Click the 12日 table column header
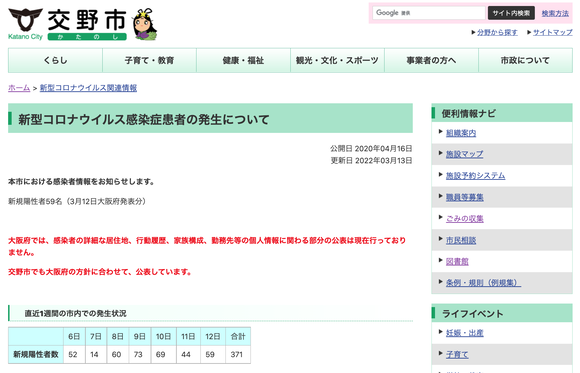This screenshot has width=580, height=373. pyautogui.click(x=213, y=336)
